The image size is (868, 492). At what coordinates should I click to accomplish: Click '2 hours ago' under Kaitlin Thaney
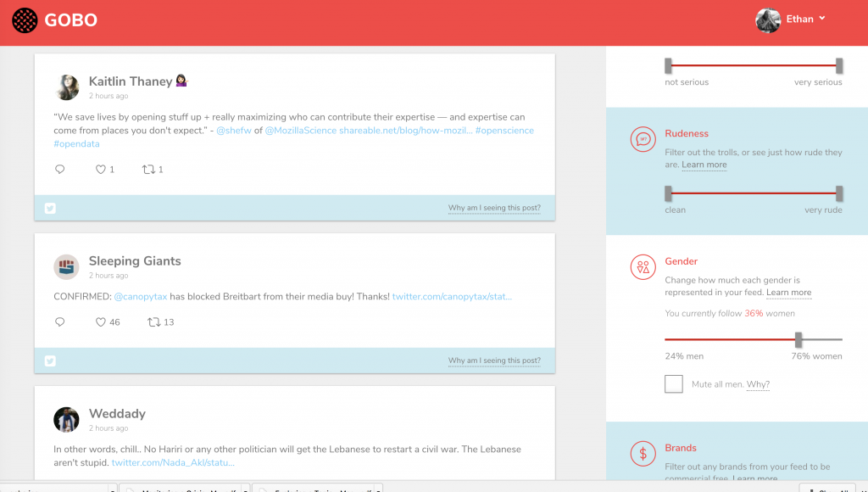[x=108, y=96]
